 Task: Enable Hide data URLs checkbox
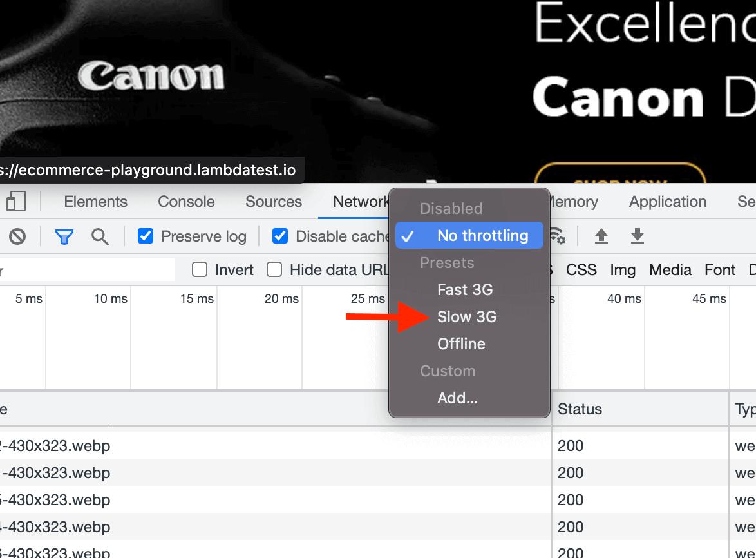coord(274,269)
